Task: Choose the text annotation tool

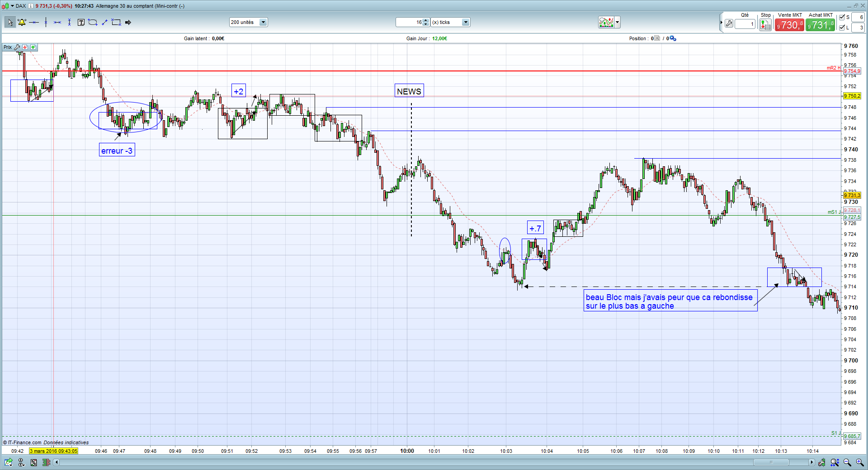Action: click(81, 22)
